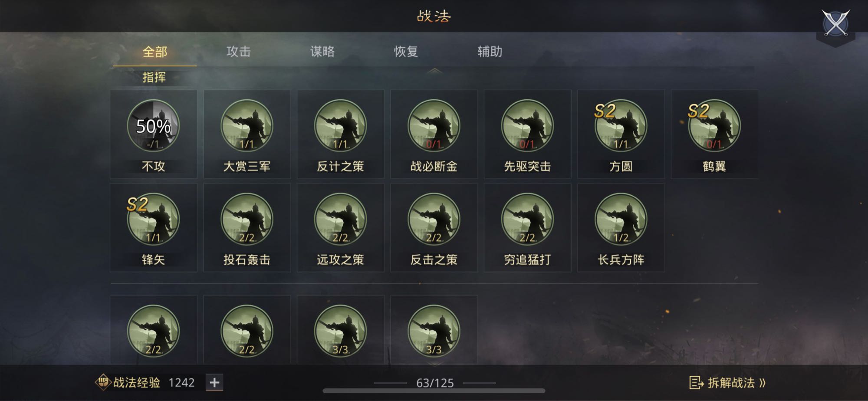Open the 恢复 tab
This screenshot has height=401, width=868.
[x=406, y=52]
